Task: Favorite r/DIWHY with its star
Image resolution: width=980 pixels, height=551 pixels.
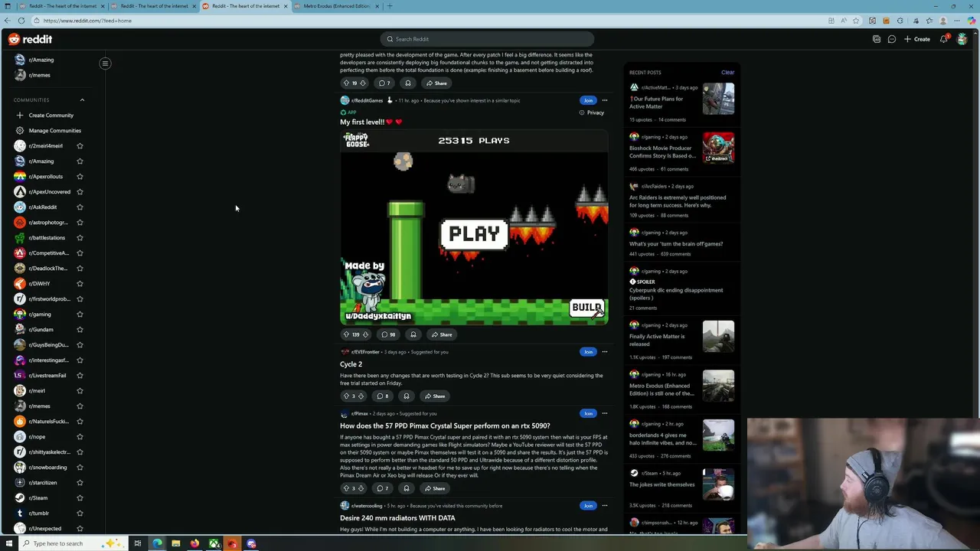Action: click(80, 284)
